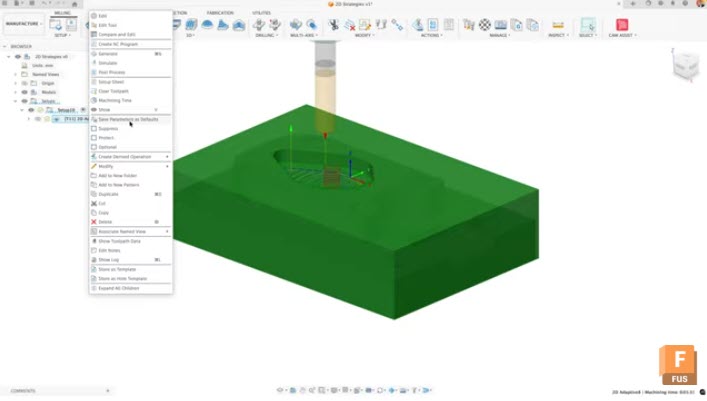
Task: Click the ViewCube in the canvas corner
Action: coord(685,66)
